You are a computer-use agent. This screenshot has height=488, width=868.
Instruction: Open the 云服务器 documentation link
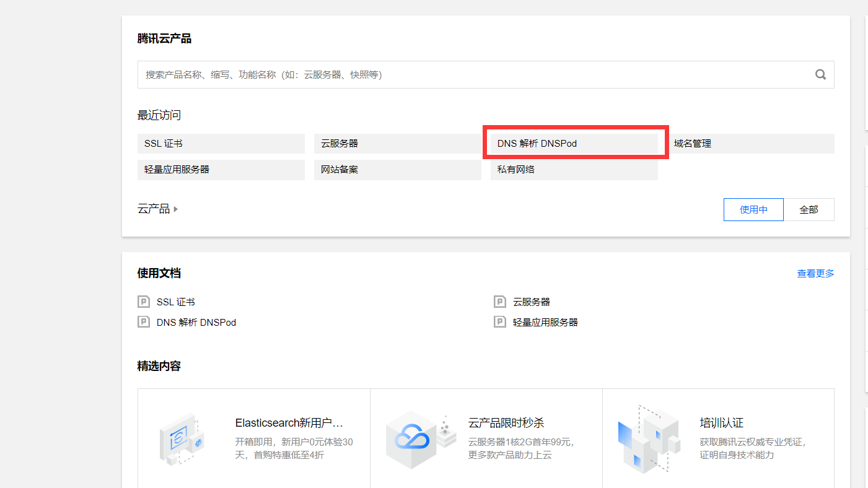point(532,302)
